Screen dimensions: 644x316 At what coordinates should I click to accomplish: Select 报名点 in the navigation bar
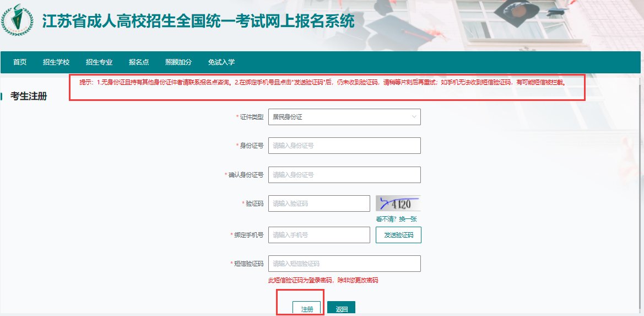[139, 62]
